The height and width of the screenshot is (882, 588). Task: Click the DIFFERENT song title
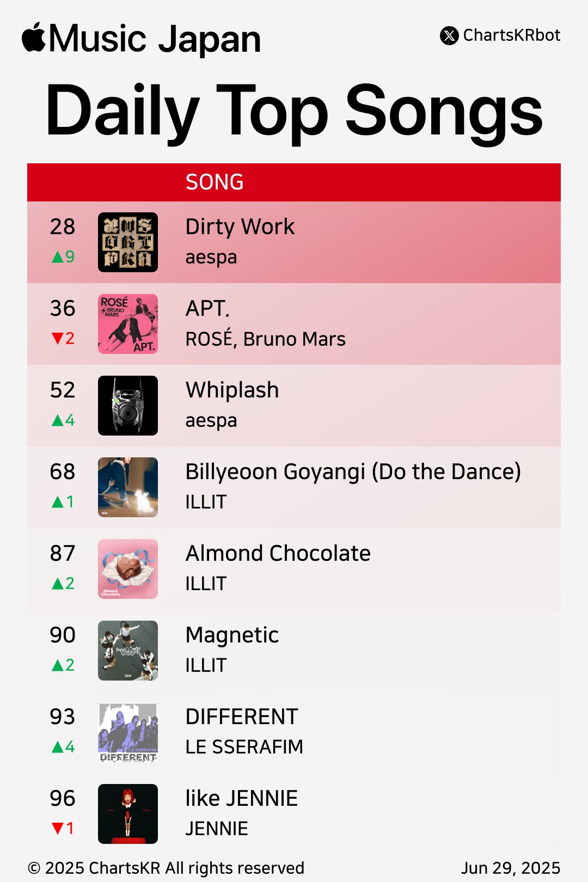pyautogui.click(x=242, y=716)
